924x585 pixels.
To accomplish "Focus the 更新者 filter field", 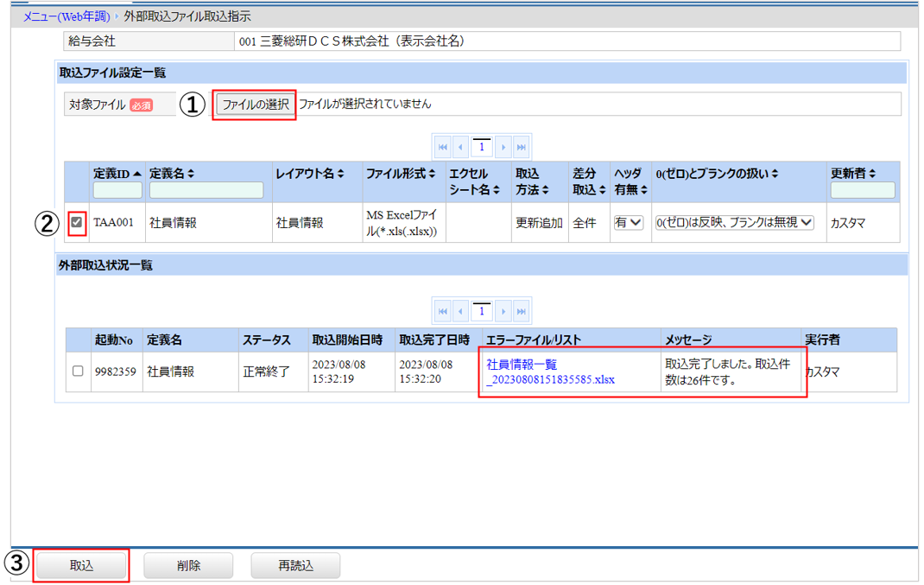I will click(863, 190).
